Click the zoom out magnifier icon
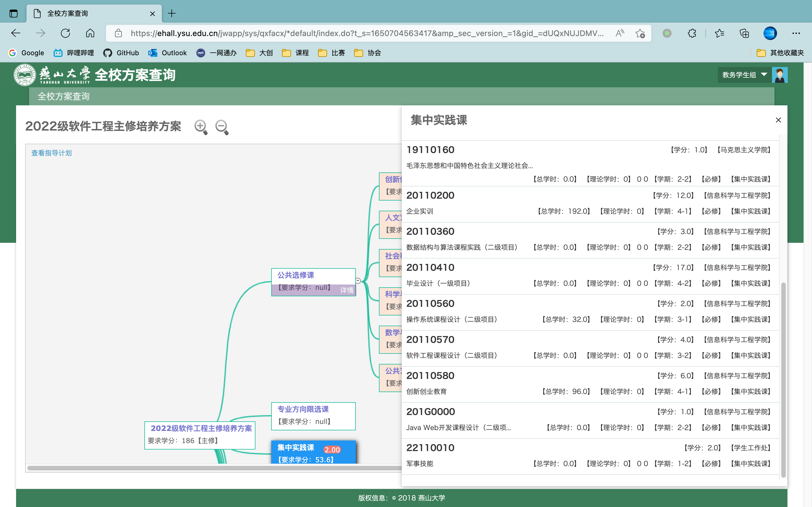This screenshot has width=812, height=507. point(222,127)
